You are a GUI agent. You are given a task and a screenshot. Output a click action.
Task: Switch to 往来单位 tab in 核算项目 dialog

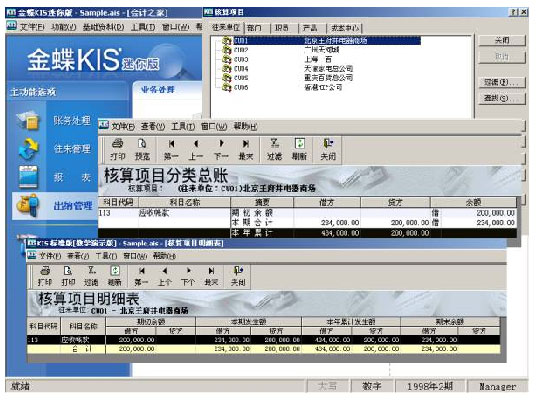(x=226, y=27)
